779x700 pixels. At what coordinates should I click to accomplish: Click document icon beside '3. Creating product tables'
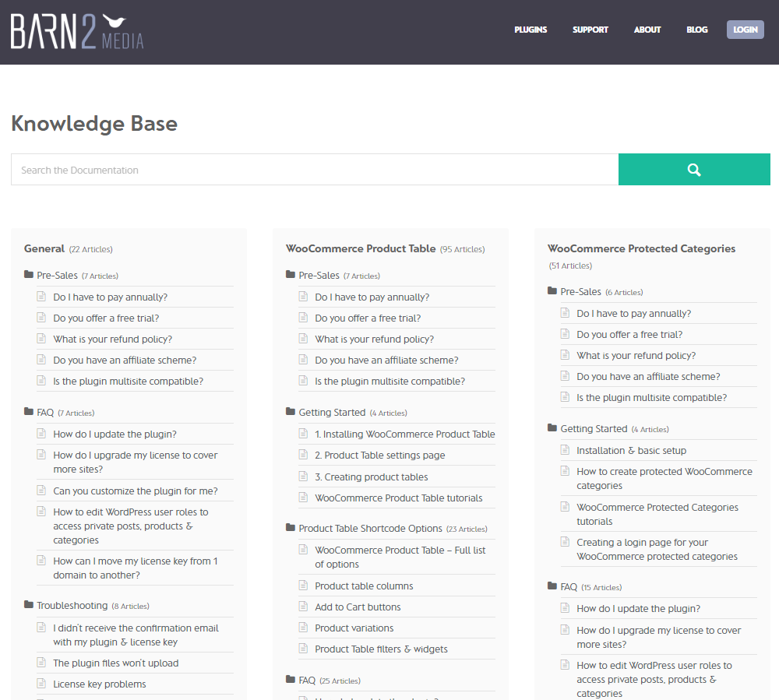click(x=303, y=476)
